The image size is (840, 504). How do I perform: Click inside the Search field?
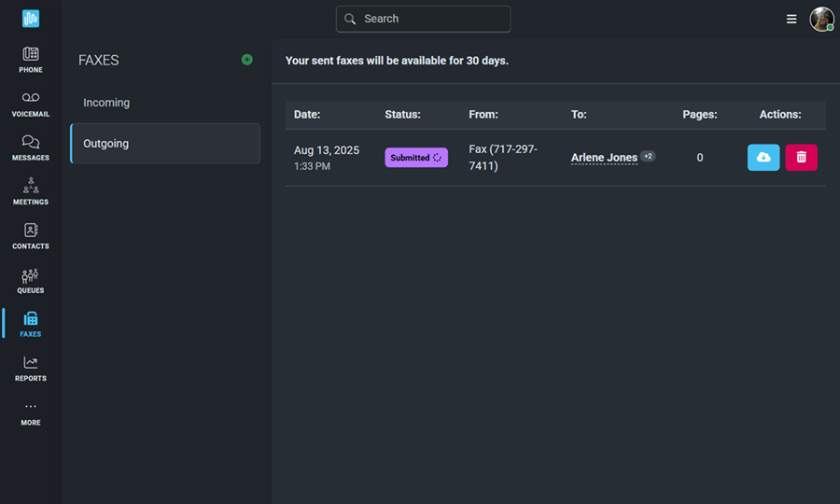(423, 19)
